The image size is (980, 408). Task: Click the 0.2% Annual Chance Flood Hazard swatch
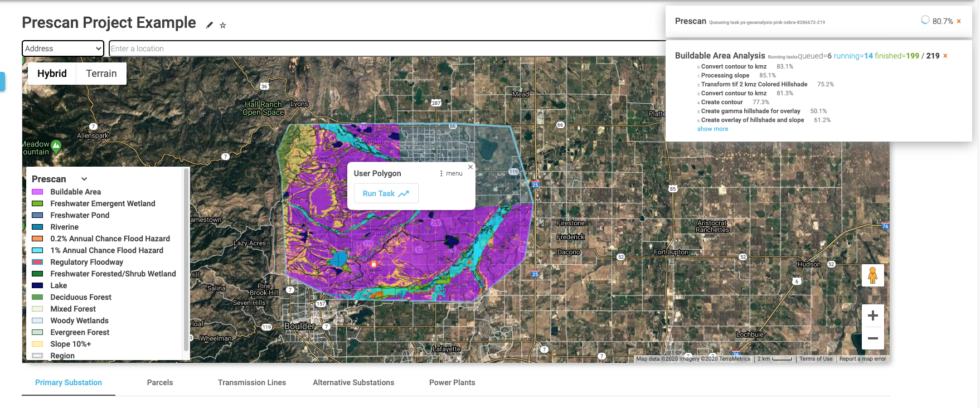click(x=37, y=239)
